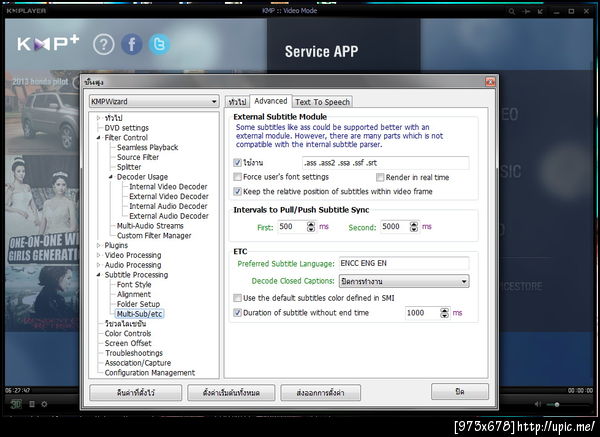Click the search icon in KMPlayer title bar

512,11
